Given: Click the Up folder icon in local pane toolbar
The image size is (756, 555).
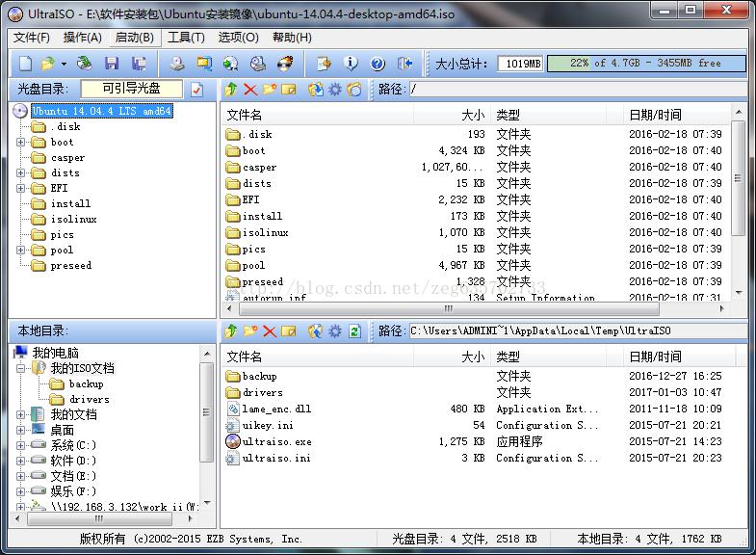Looking at the screenshot, I should coord(231,331).
